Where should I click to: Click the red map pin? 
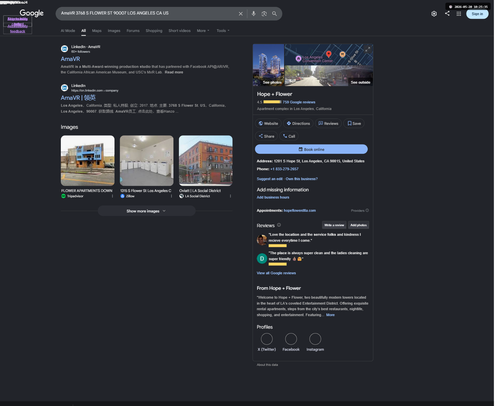coord(329,54)
